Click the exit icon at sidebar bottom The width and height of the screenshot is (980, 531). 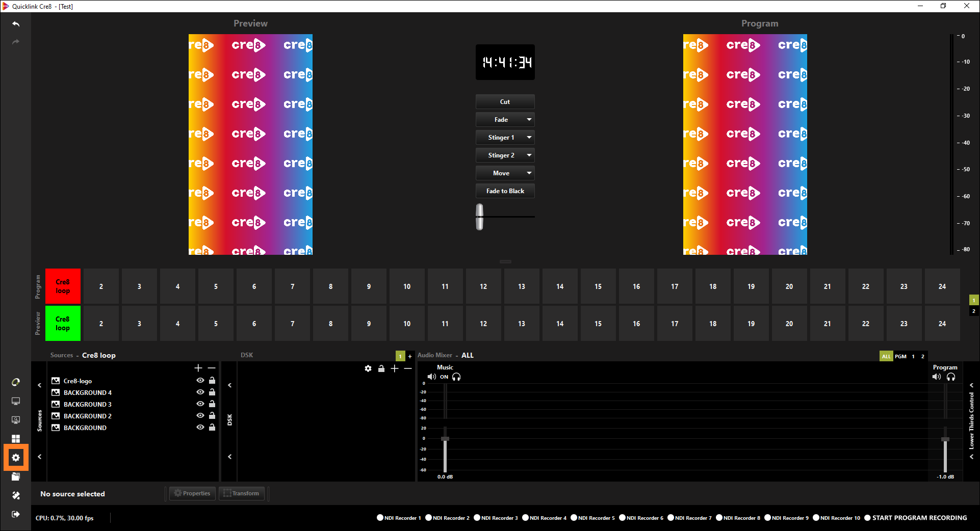pyautogui.click(x=16, y=514)
